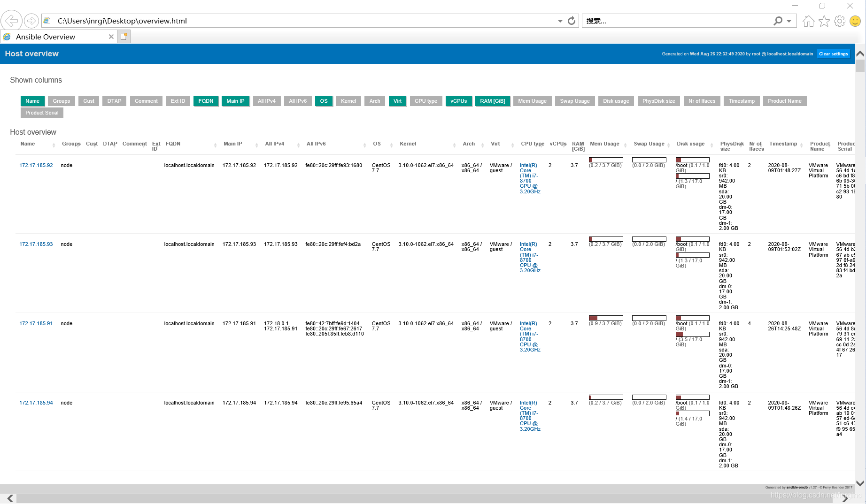Close the Ansible Overview tab
This screenshot has width=866, height=504.
click(111, 37)
